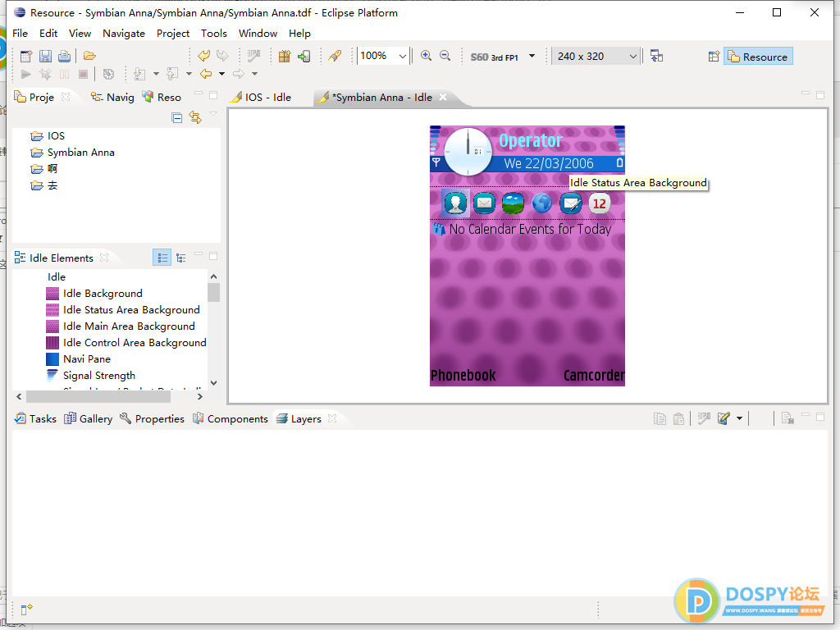Image resolution: width=840 pixels, height=630 pixels.
Task: Open the Tools menu
Action: click(x=214, y=33)
